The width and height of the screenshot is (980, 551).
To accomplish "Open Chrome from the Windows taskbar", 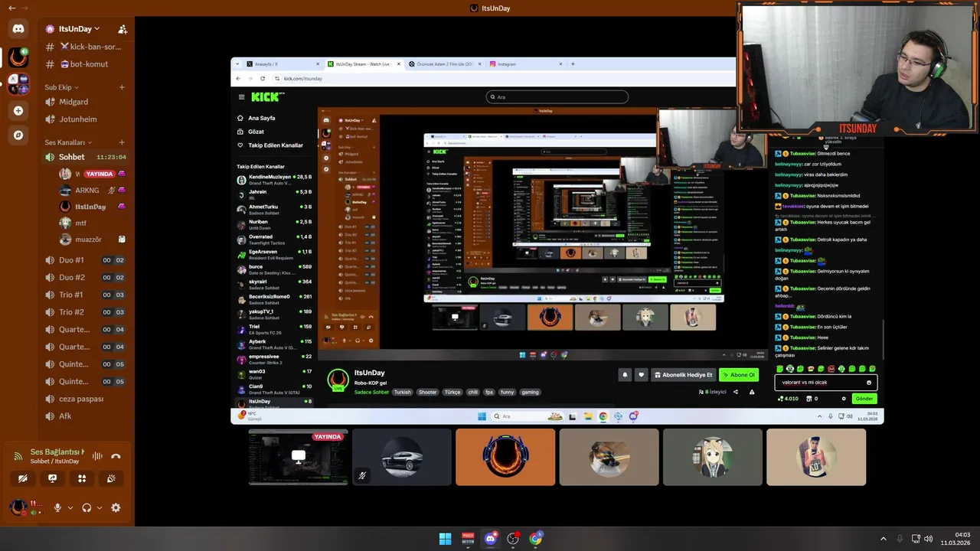I will pyautogui.click(x=536, y=539).
